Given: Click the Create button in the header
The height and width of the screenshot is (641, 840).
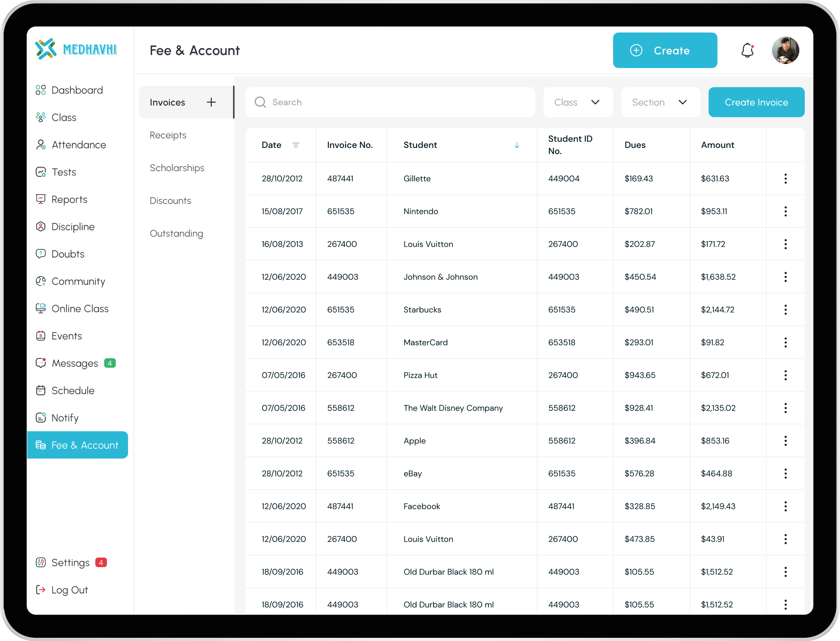Looking at the screenshot, I should (x=665, y=50).
